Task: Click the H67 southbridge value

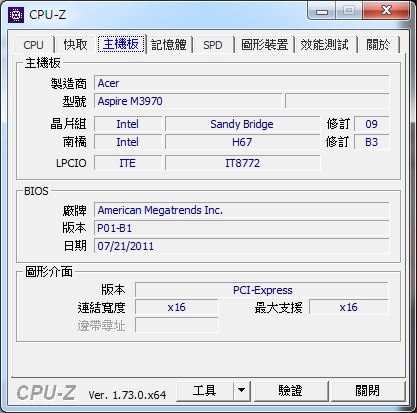Action: [242, 142]
